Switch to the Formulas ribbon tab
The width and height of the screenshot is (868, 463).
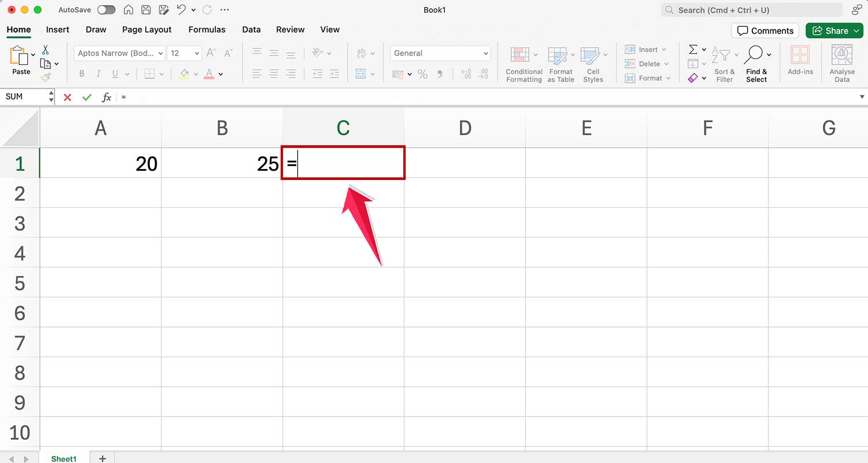[x=207, y=30]
